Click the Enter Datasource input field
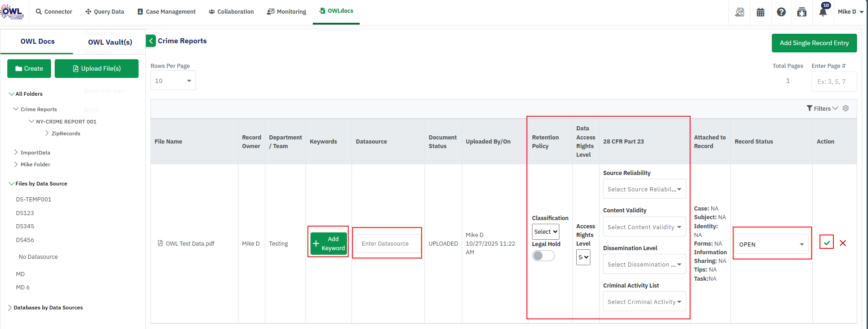Image resolution: width=868 pixels, height=329 pixels. coord(387,244)
